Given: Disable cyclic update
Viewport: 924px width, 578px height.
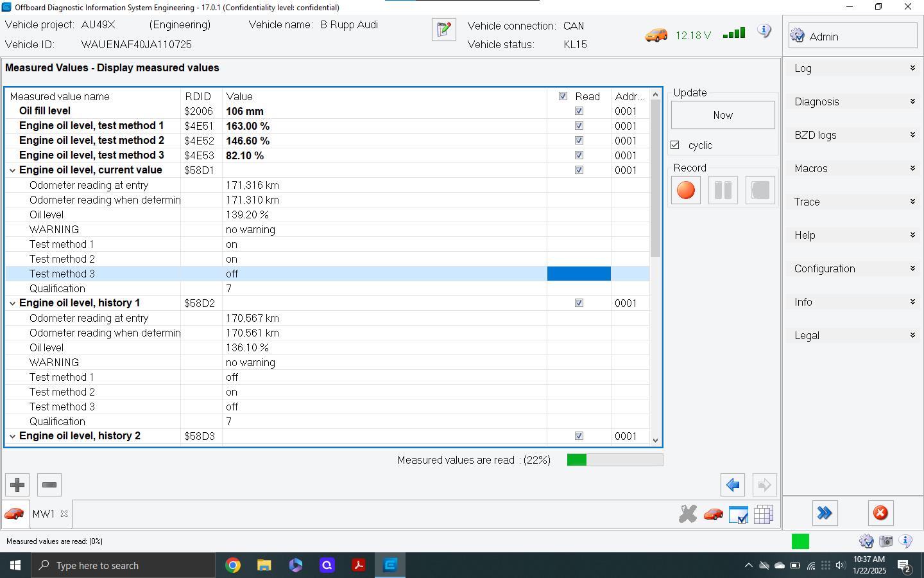Looking at the screenshot, I should pos(675,144).
